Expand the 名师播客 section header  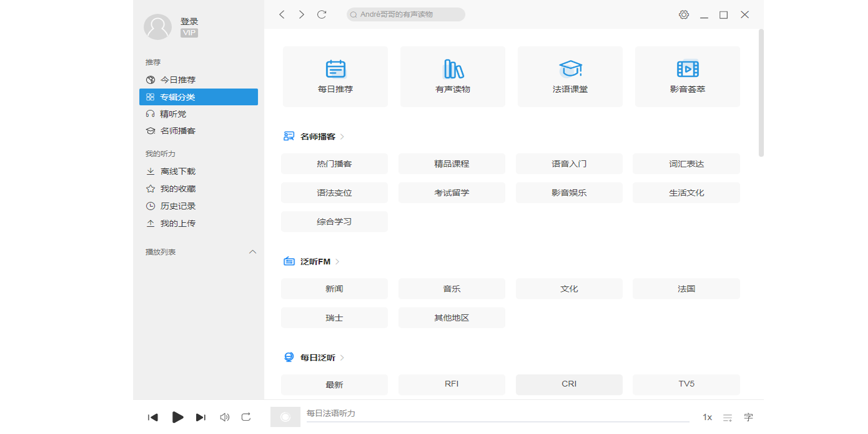[x=314, y=137]
